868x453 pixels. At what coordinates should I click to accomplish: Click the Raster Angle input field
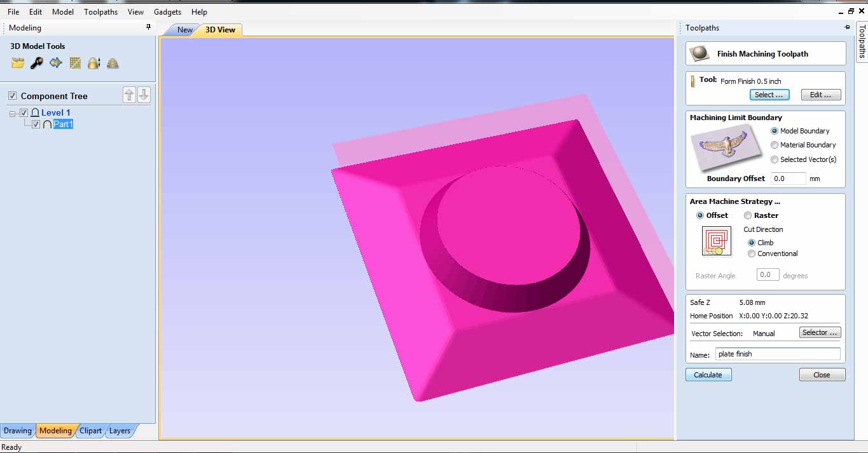pyautogui.click(x=768, y=275)
